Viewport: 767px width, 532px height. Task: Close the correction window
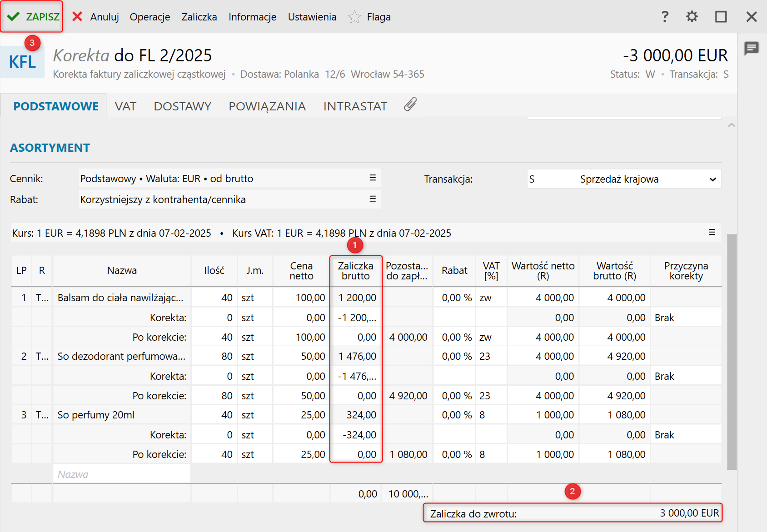point(752,17)
